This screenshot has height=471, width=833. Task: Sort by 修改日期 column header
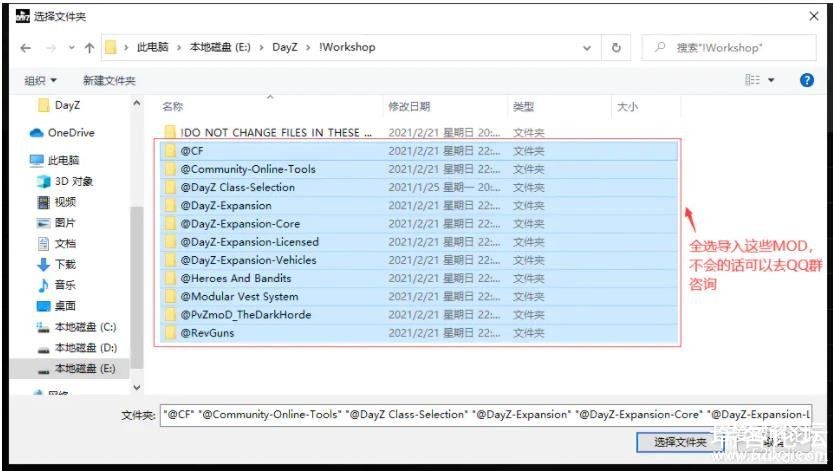pos(409,107)
